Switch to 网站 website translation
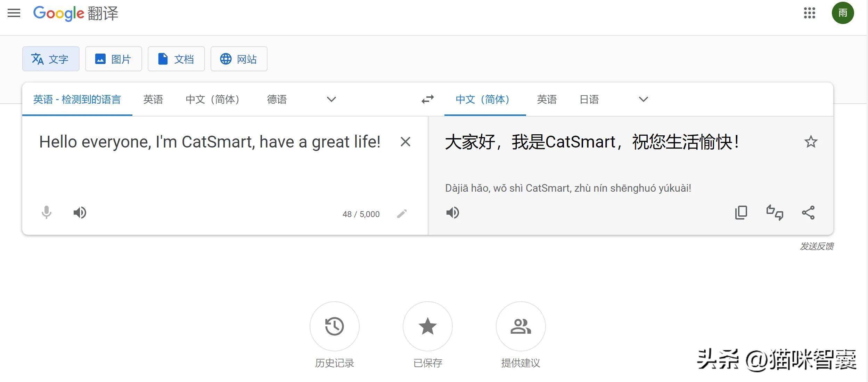The width and height of the screenshot is (868, 382). [x=239, y=59]
